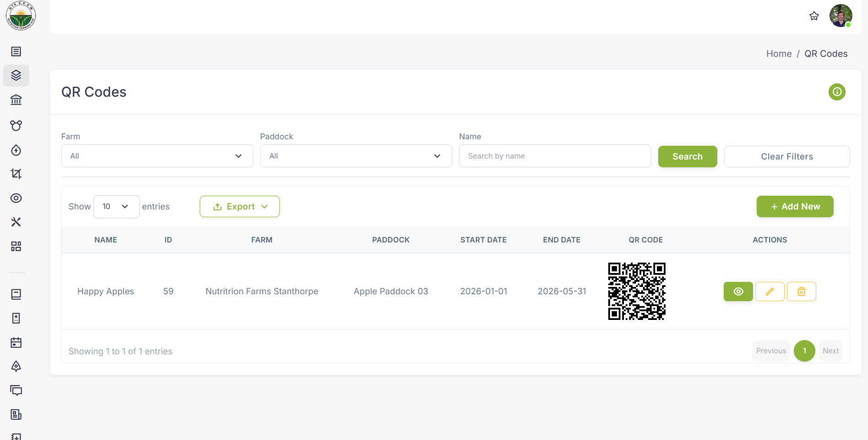Select page 1 in pagination

(804, 351)
